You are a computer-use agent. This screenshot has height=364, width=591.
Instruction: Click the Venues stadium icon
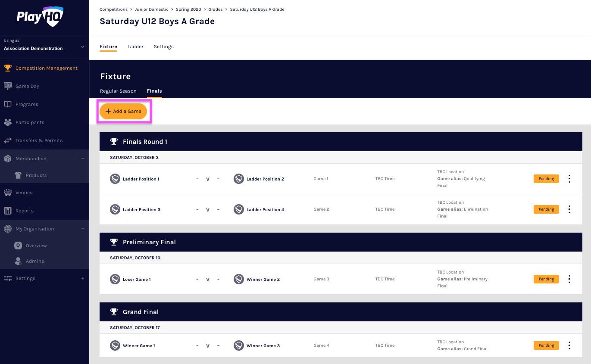[x=8, y=193]
